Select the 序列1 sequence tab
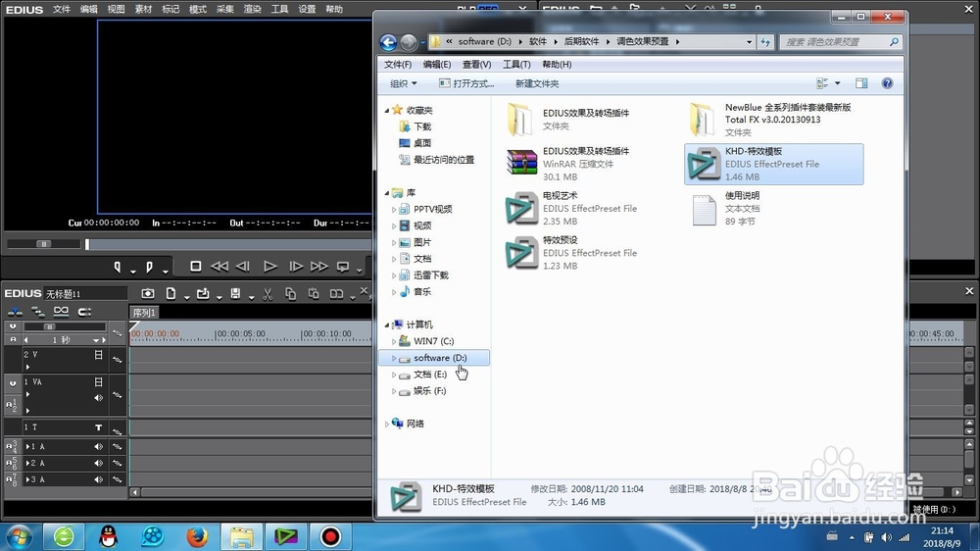Screen dimensions: 980x551 (144, 313)
